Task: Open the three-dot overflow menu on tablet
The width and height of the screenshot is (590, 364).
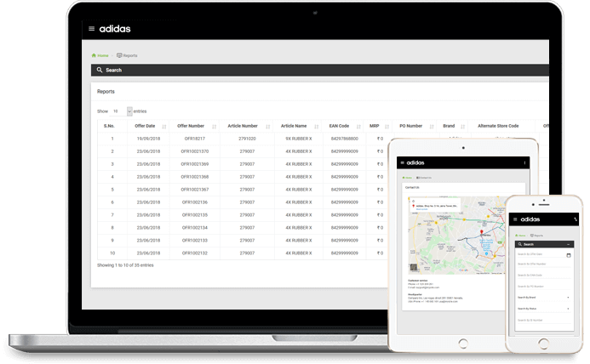Action: (524, 162)
